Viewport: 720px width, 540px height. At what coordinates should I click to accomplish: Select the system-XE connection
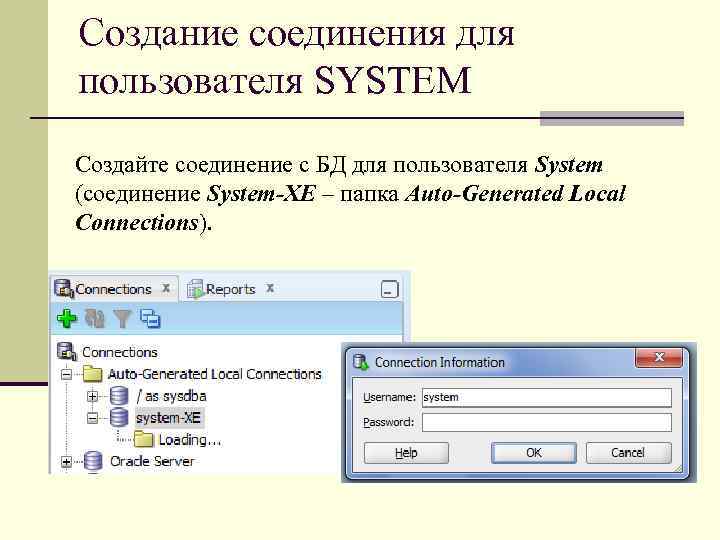tap(169, 418)
